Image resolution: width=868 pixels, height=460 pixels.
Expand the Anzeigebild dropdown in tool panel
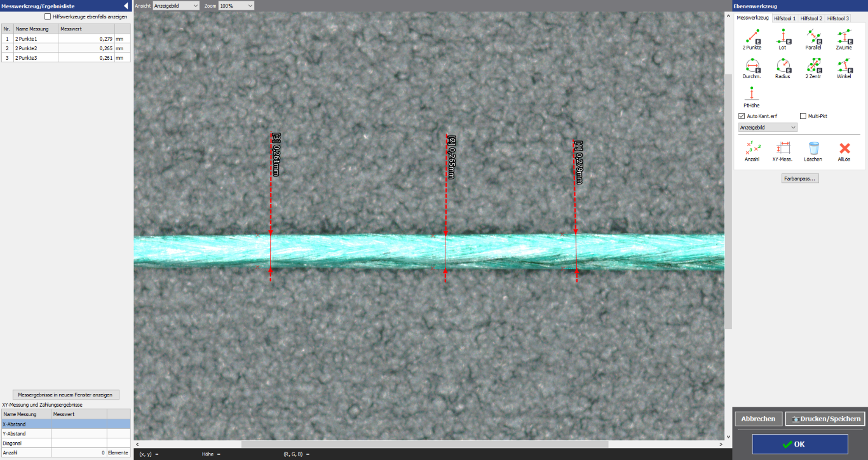coord(768,127)
